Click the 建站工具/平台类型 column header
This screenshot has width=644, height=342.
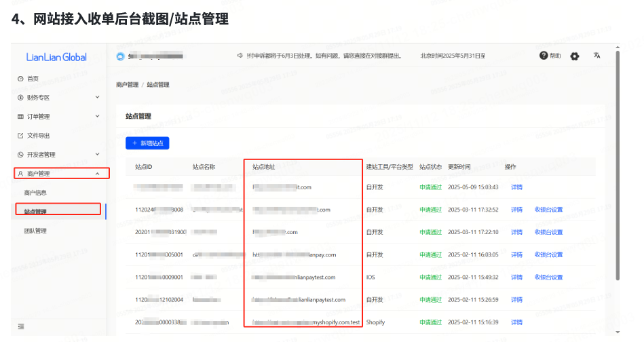click(x=390, y=167)
